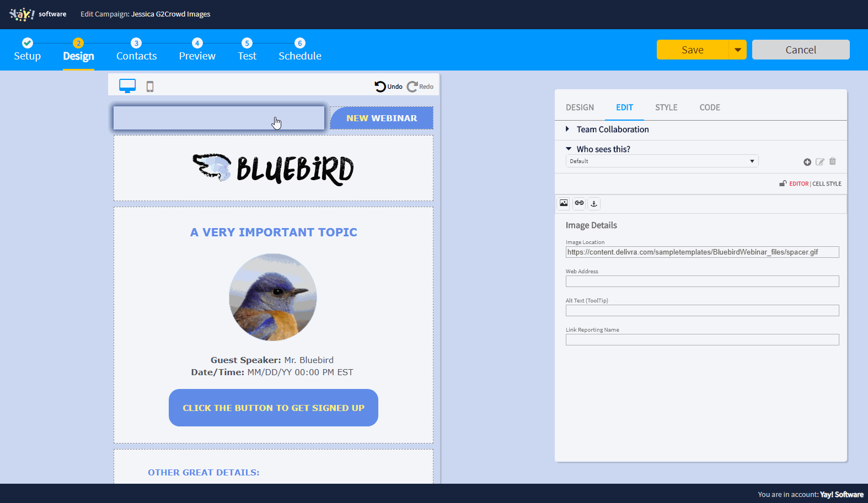Select the CELL STYLE mode link
868x503 pixels.
click(827, 184)
